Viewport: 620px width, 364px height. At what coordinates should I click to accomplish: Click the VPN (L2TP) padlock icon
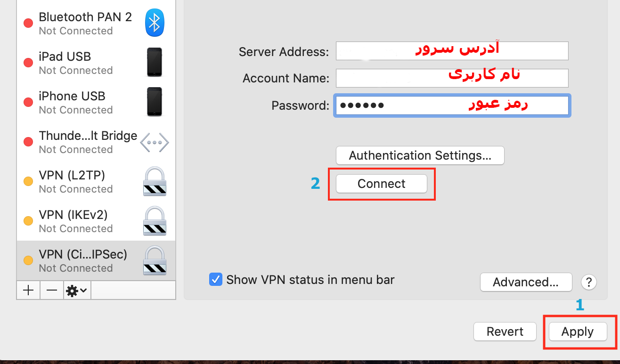tap(154, 181)
